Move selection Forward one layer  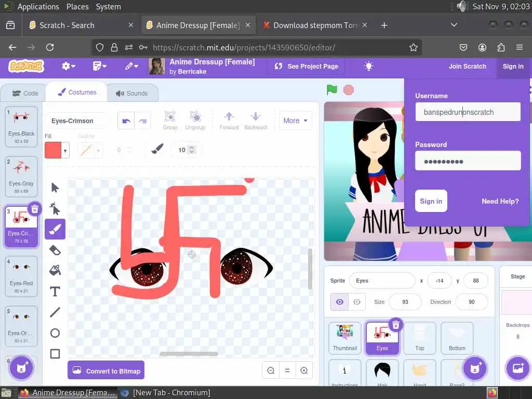click(x=229, y=121)
